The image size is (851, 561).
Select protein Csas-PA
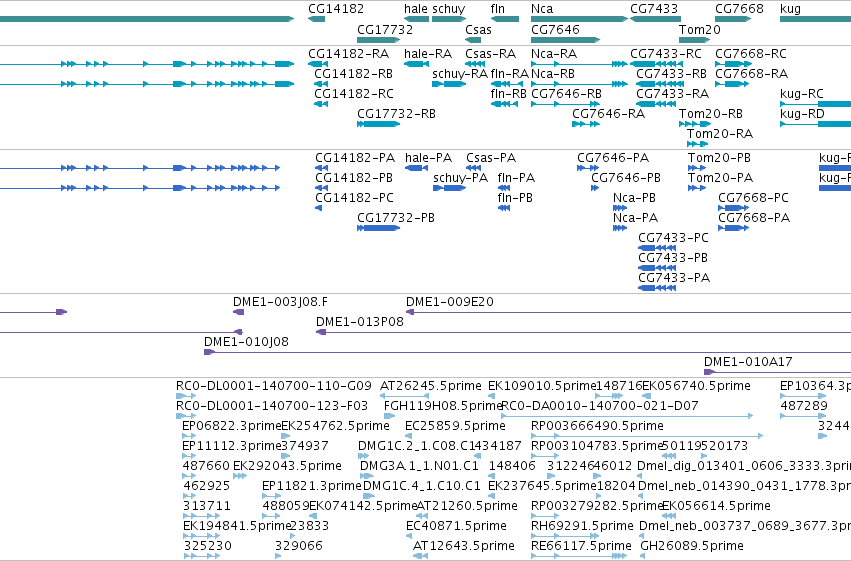click(x=491, y=158)
